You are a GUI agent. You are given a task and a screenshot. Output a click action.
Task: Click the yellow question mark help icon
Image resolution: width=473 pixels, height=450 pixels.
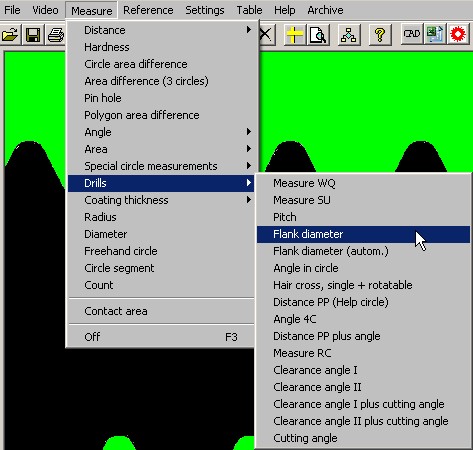coord(380,34)
